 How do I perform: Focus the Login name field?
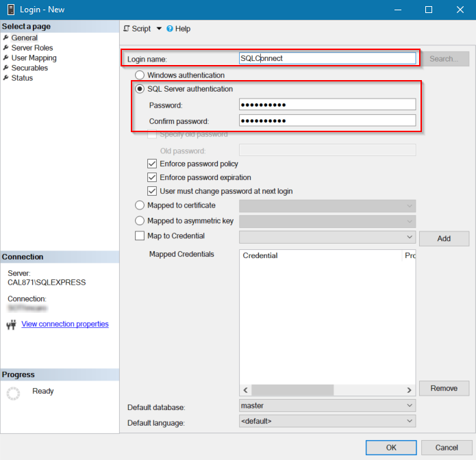(x=327, y=58)
